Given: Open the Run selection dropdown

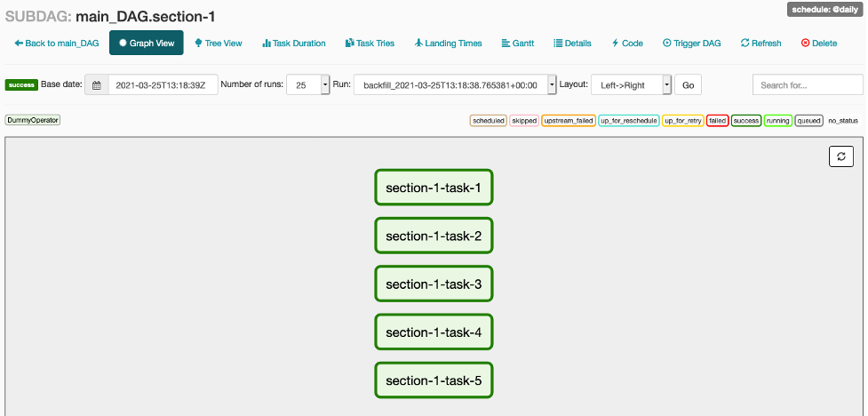Looking at the screenshot, I should [552, 85].
